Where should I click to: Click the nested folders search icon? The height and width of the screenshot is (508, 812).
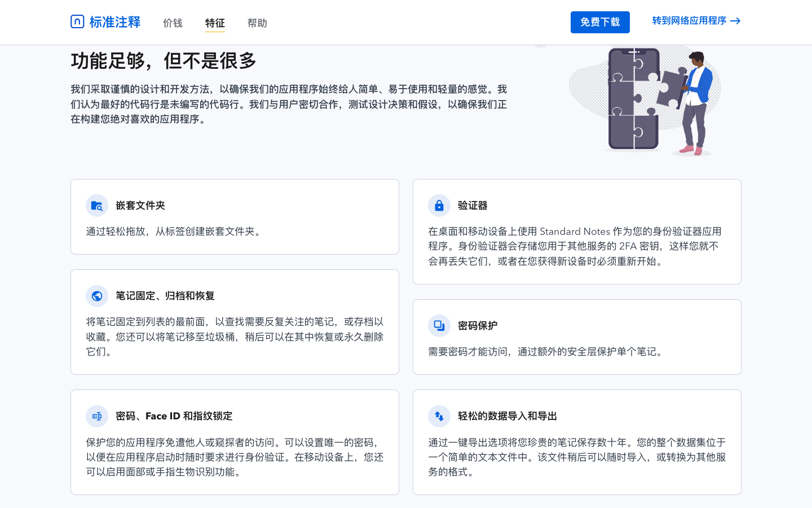pos(97,205)
